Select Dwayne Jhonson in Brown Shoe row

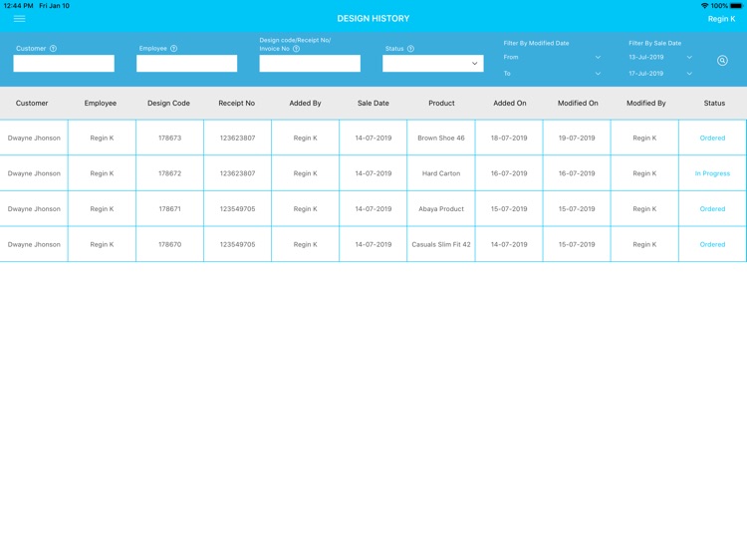(34, 138)
